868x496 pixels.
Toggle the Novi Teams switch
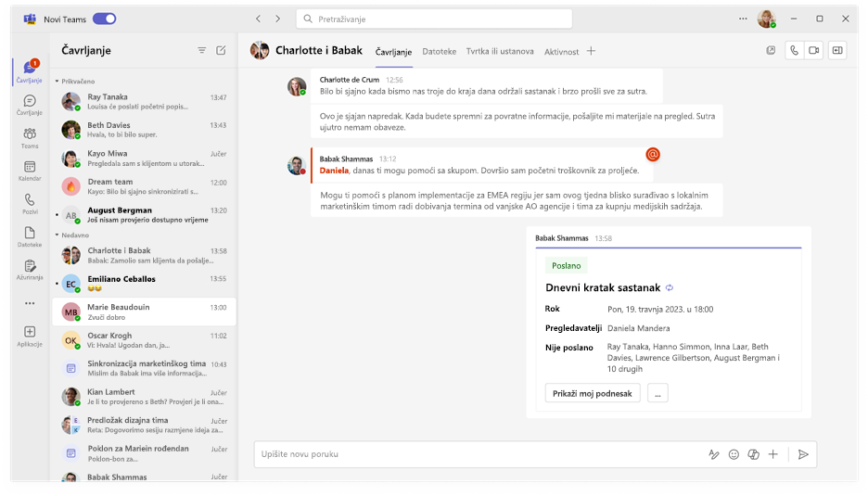coord(104,19)
